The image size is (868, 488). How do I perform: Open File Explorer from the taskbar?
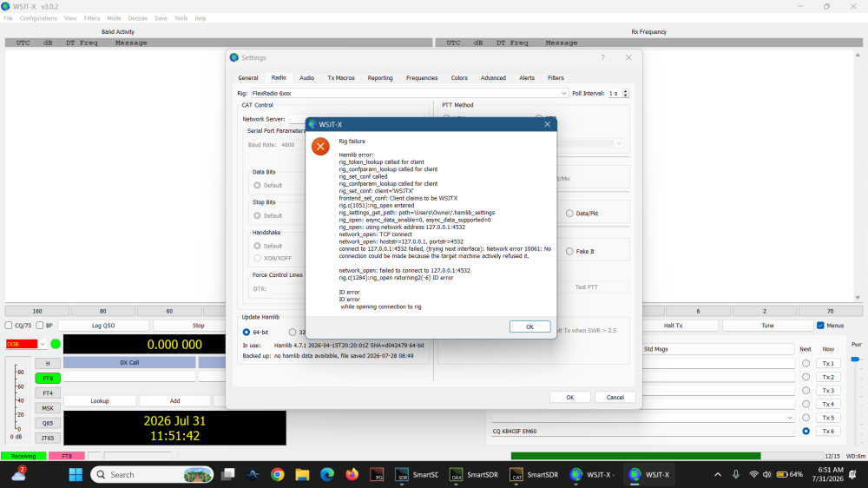click(302, 475)
